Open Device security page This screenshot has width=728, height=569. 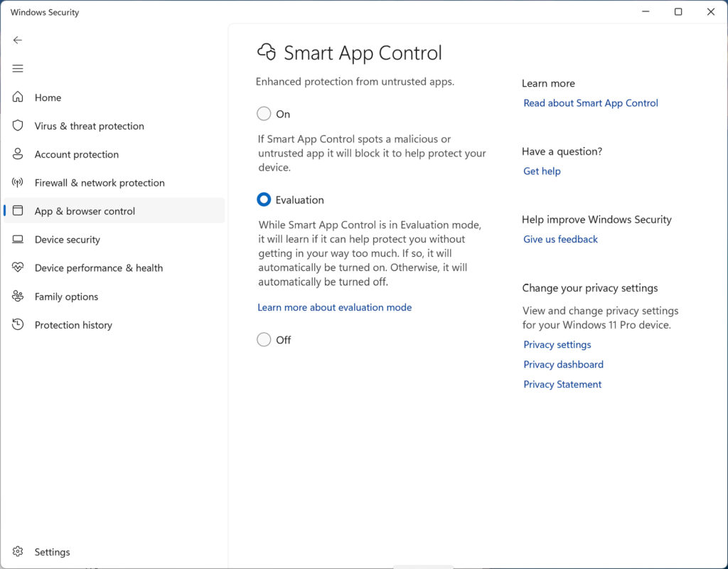114,240
